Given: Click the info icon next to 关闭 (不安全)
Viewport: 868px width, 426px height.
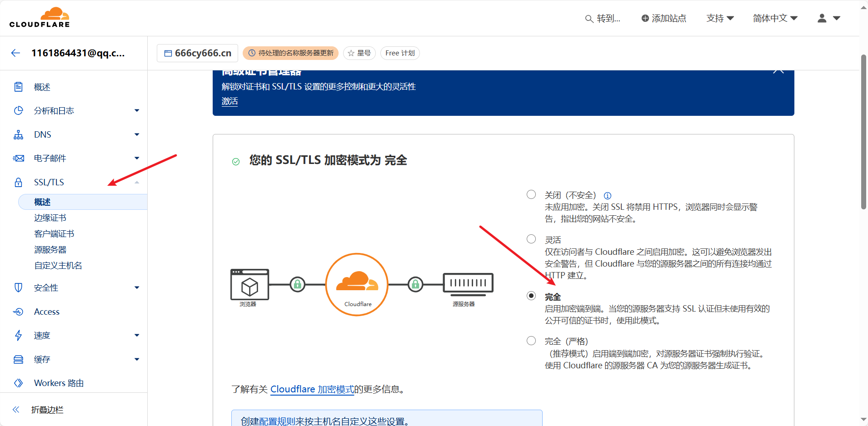Looking at the screenshot, I should (607, 196).
